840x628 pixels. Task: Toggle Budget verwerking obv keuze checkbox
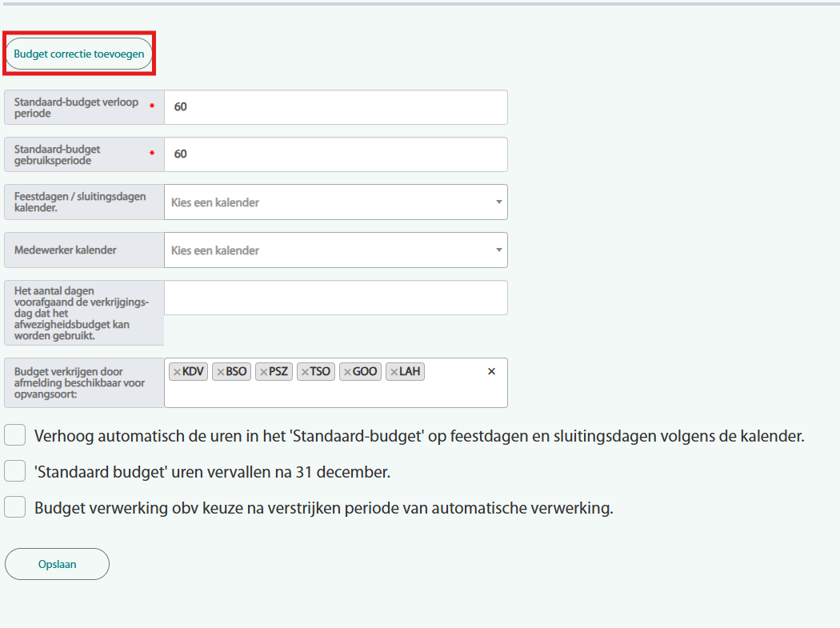[15, 508]
